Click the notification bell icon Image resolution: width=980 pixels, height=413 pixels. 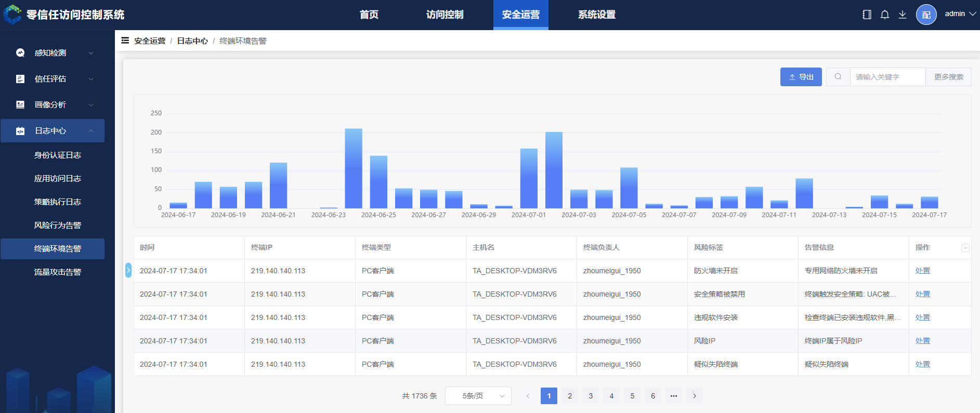point(884,15)
